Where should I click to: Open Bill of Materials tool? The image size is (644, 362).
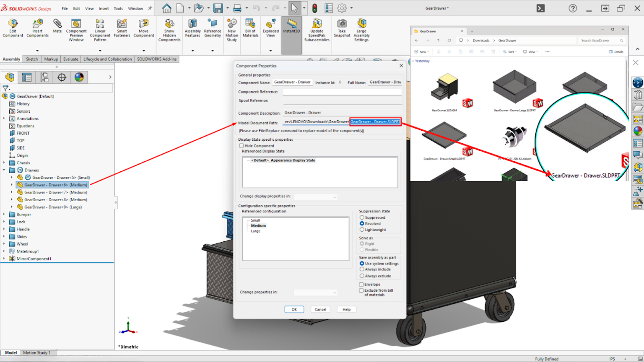pos(250,28)
